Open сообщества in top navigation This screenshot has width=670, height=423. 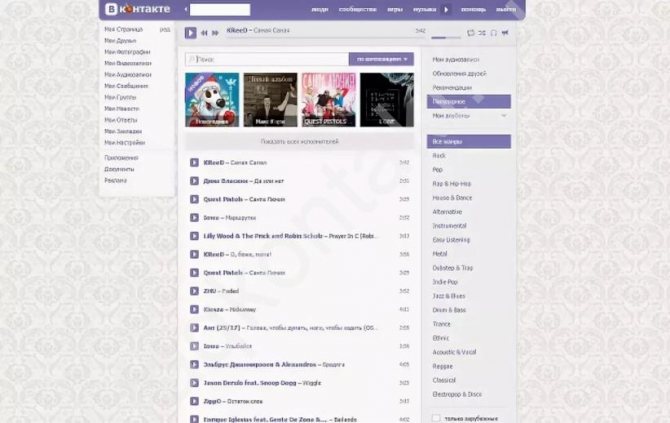click(358, 9)
